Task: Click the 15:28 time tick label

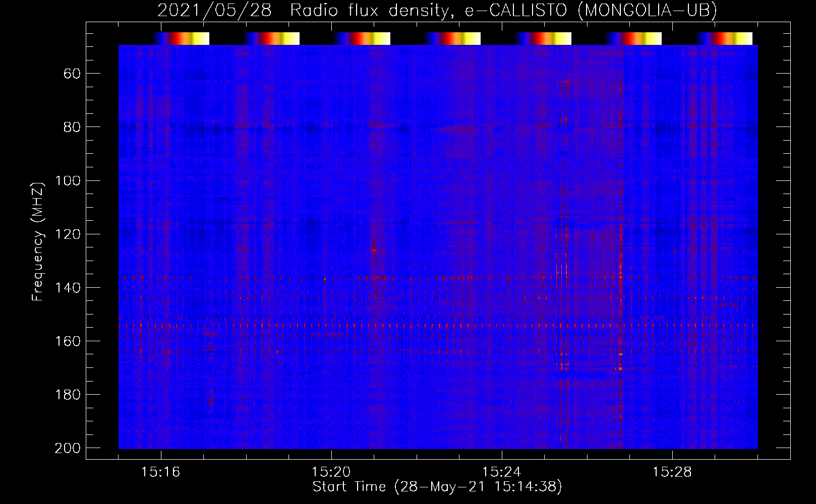Action: [672, 472]
